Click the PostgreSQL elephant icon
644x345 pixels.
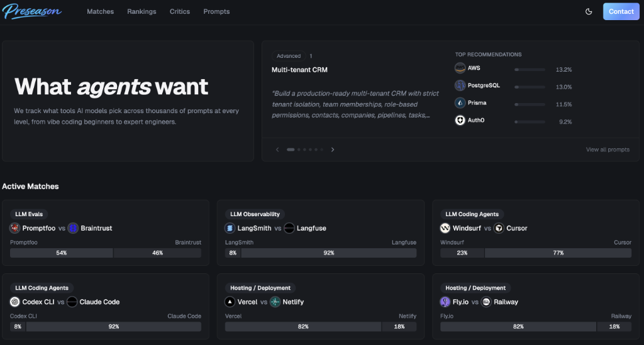click(460, 85)
